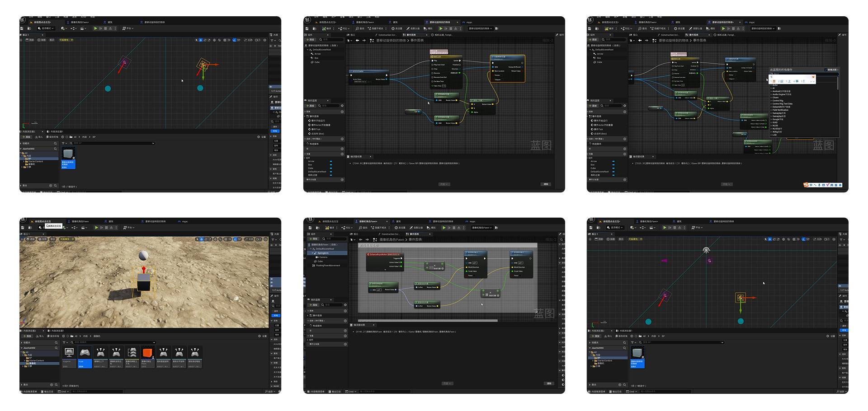868x411 pixels.
Task: Expand Field Notification category in action menu popup
Action: (771, 110)
